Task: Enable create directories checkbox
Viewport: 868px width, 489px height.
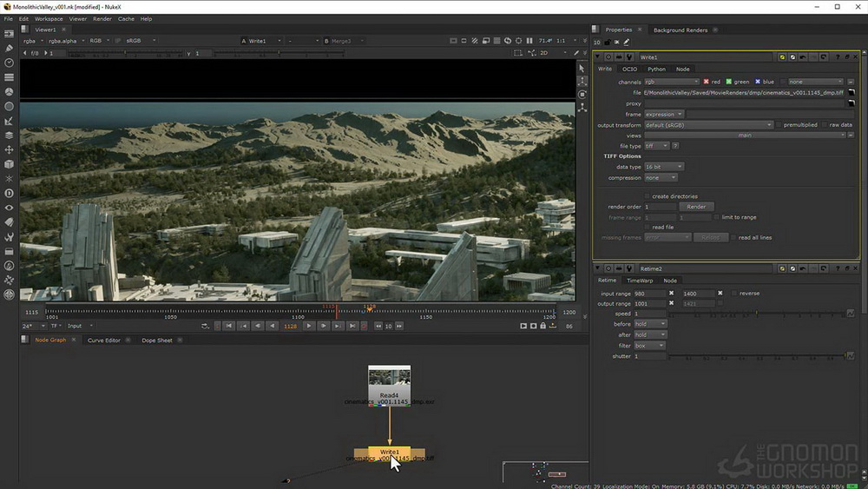Action: click(x=647, y=196)
